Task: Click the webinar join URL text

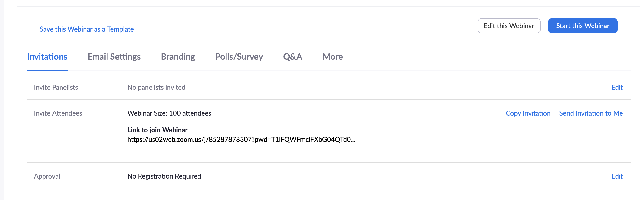Action: [x=241, y=139]
